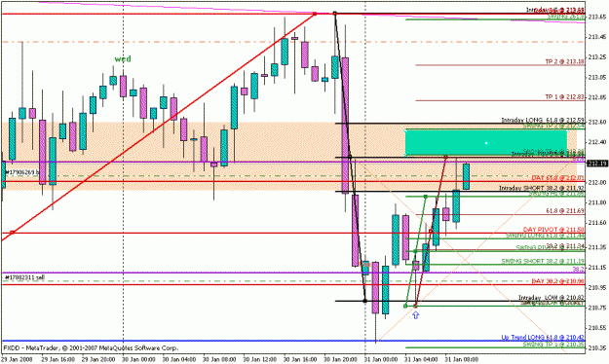Click the 29 Jan 2008 time label

(x=18, y=359)
